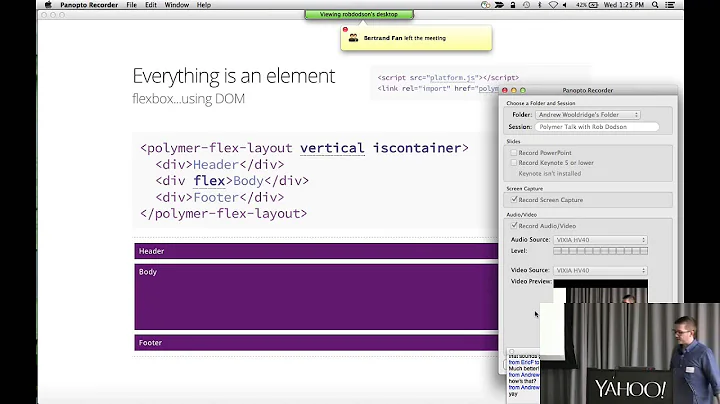Click the "Keynote isn't installed" label
The height and width of the screenshot is (404, 720).
click(550, 174)
